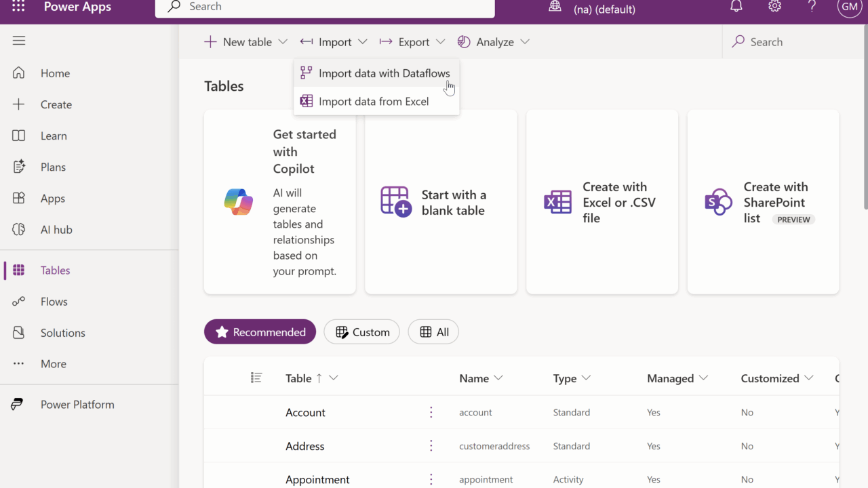Image resolution: width=868 pixels, height=488 pixels.
Task: Open the app launcher waffle icon
Action: pos(18,7)
